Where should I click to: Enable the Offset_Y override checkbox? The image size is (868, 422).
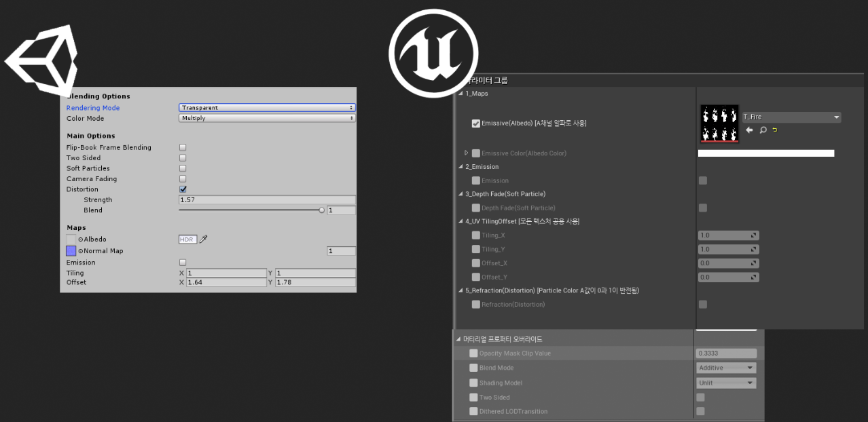pyautogui.click(x=476, y=277)
